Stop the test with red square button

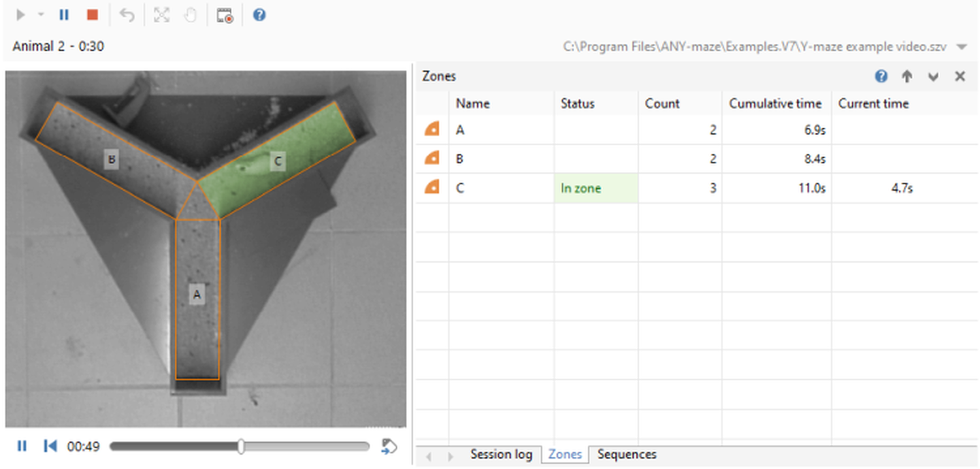(x=92, y=15)
